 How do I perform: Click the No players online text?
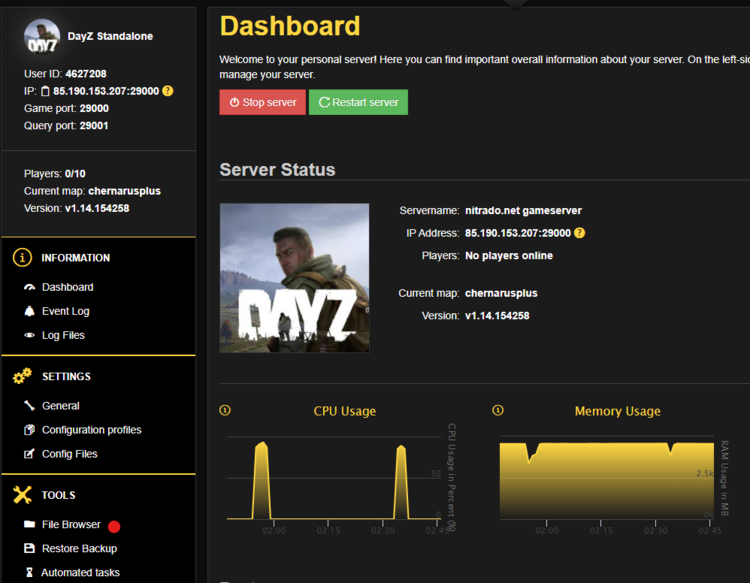[509, 255]
